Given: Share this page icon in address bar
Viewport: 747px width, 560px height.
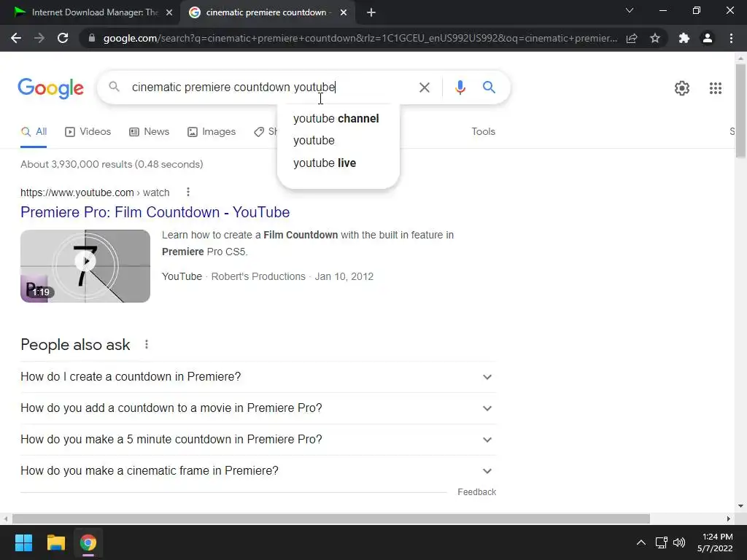Looking at the screenshot, I should click(632, 38).
